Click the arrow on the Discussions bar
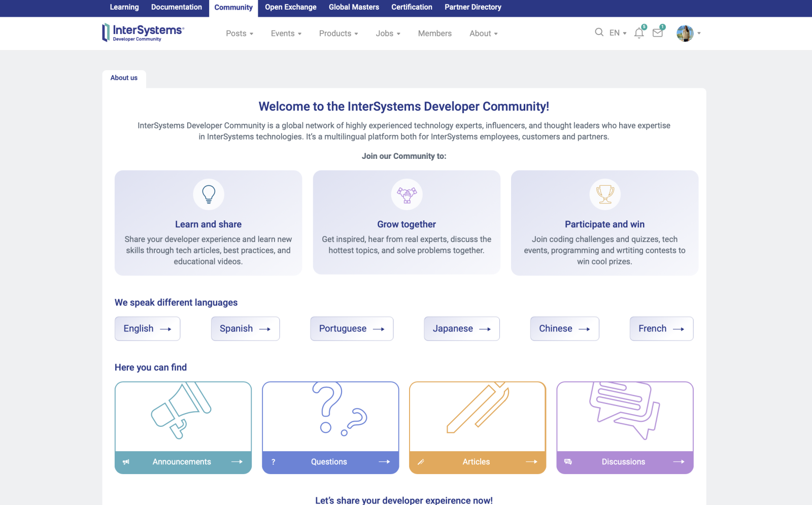 pyautogui.click(x=679, y=462)
